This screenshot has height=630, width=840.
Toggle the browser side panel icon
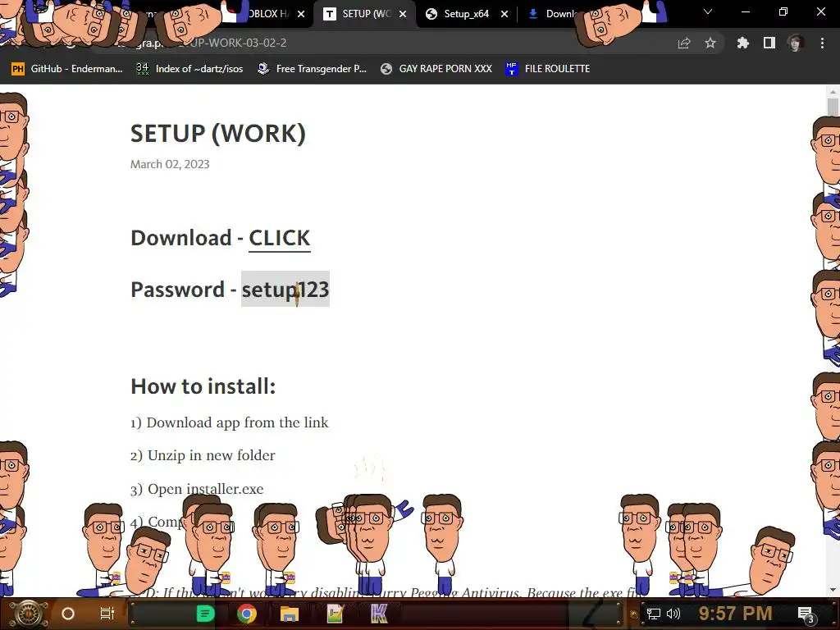[x=769, y=43]
